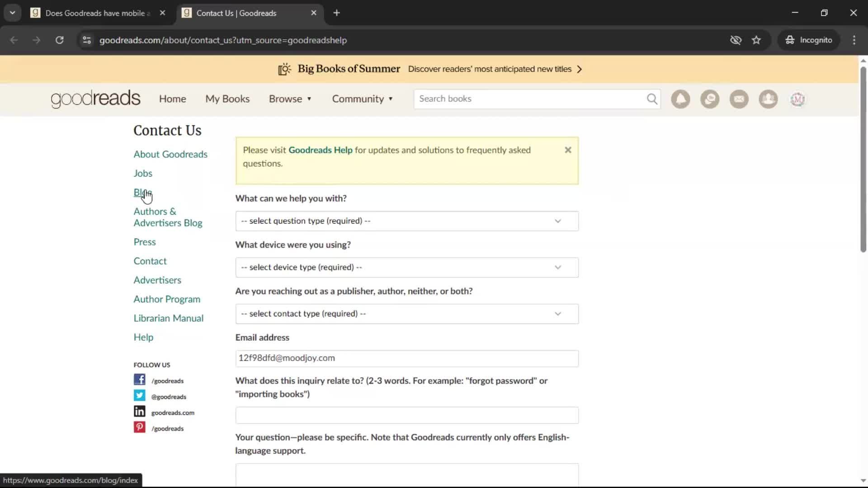Open the Contact sidebar link
The width and height of the screenshot is (868, 488).
click(x=150, y=261)
